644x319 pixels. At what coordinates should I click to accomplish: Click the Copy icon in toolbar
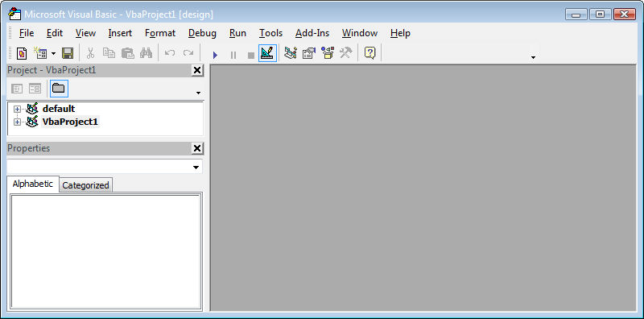pos(109,53)
